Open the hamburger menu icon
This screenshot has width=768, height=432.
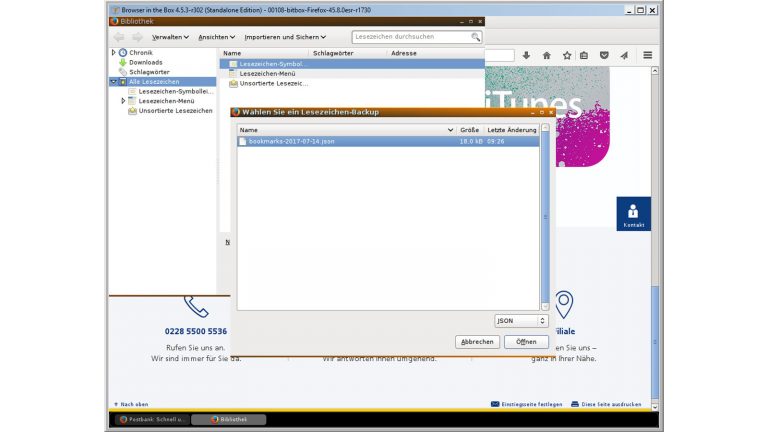click(x=647, y=55)
